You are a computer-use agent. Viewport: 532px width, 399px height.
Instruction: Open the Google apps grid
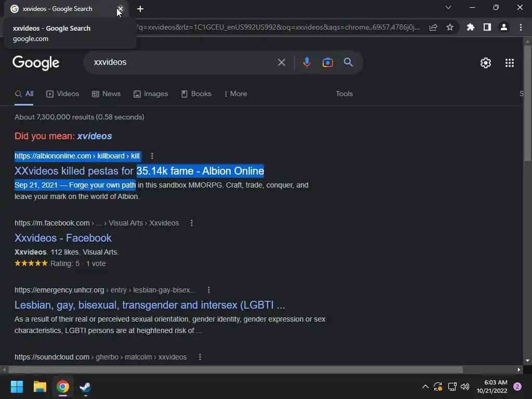click(510, 63)
